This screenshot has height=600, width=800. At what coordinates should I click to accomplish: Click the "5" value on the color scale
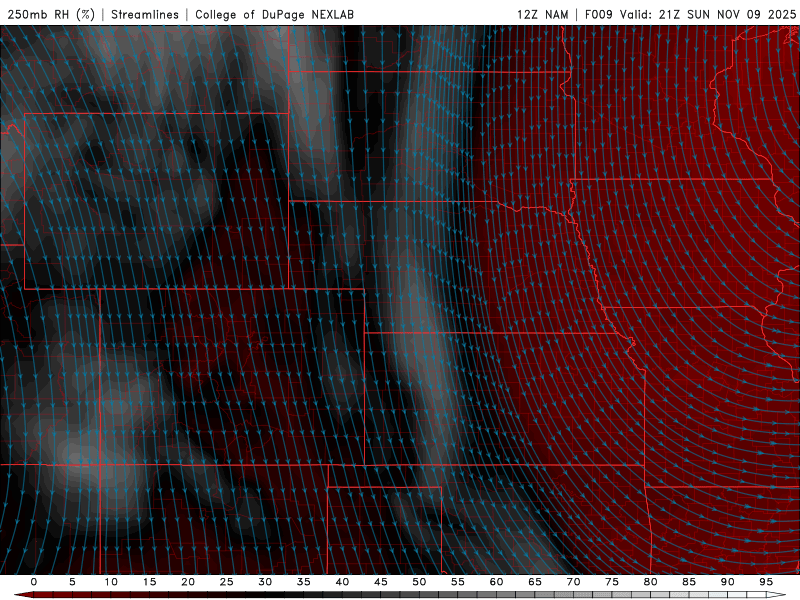[x=72, y=582]
